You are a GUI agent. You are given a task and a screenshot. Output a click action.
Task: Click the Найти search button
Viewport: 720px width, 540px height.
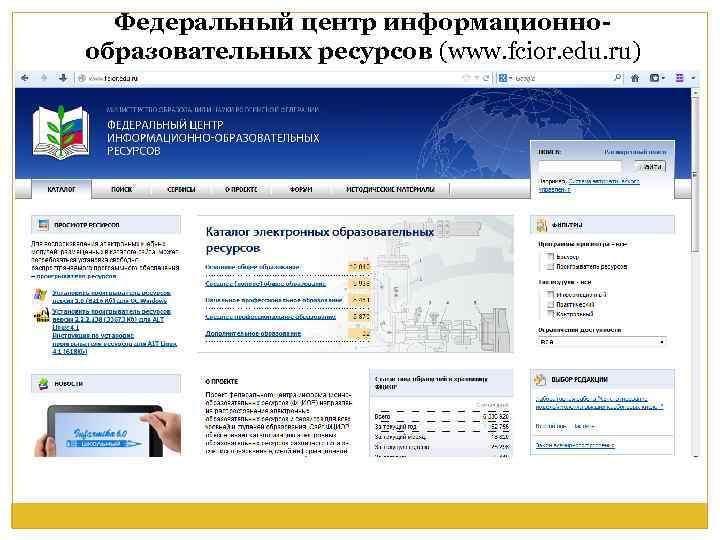click(650, 166)
